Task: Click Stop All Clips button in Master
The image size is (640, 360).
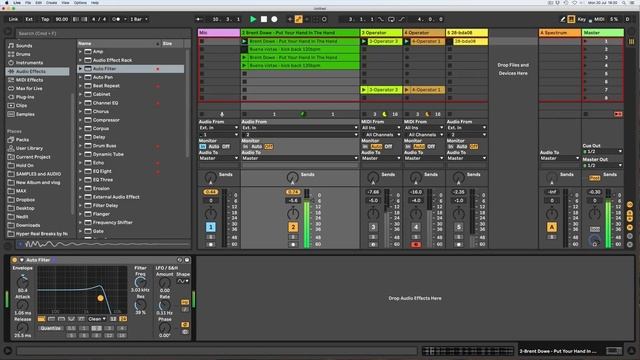Action: pyautogui.click(x=586, y=114)
